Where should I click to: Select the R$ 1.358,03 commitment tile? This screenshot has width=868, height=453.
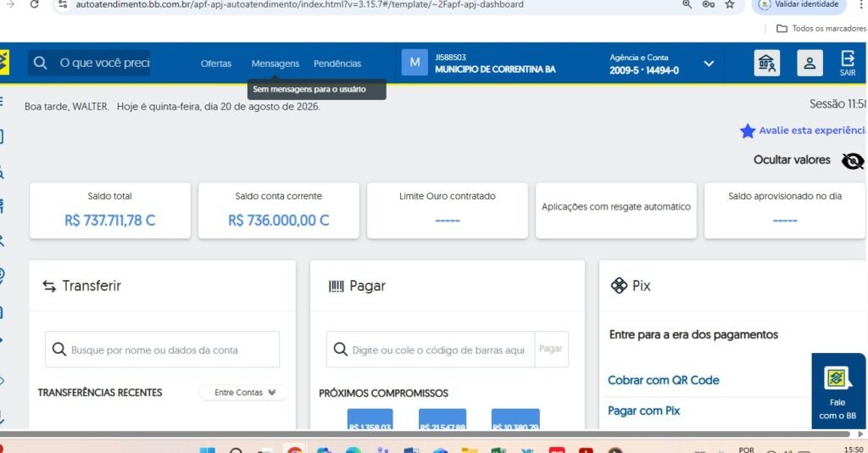tap(370, 420)
